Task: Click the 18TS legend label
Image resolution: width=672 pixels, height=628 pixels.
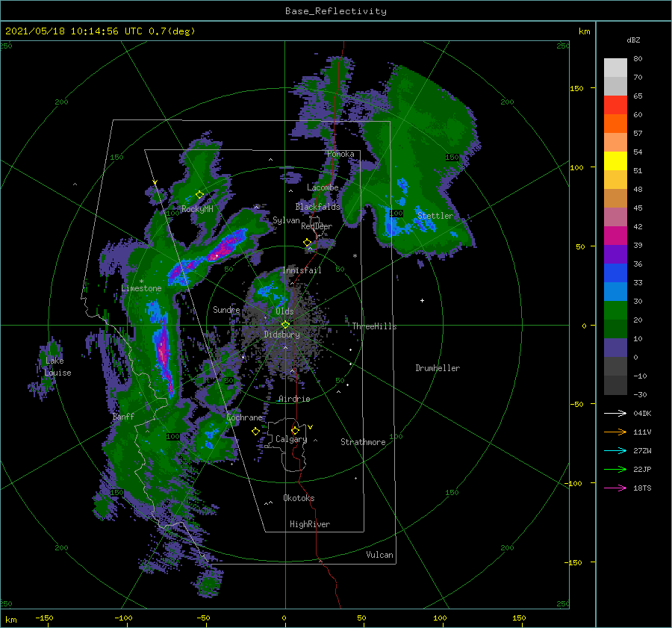Action: coord(642,488)
